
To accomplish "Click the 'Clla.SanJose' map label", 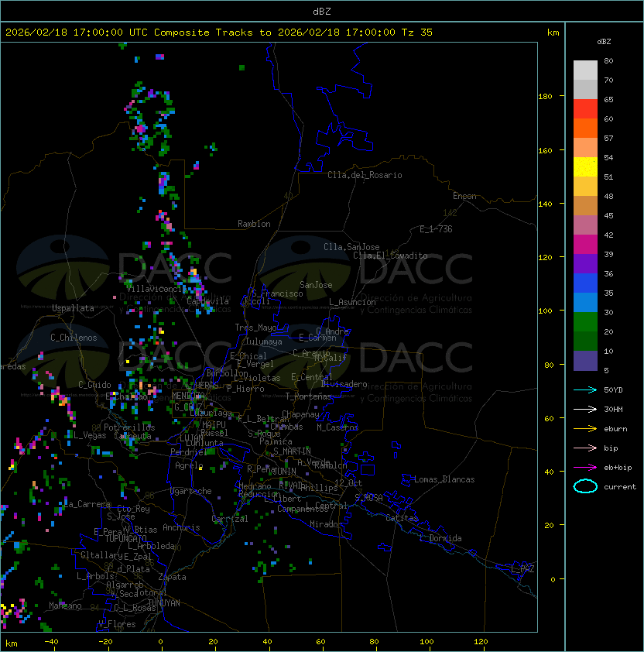I will (x=351, y=247).
